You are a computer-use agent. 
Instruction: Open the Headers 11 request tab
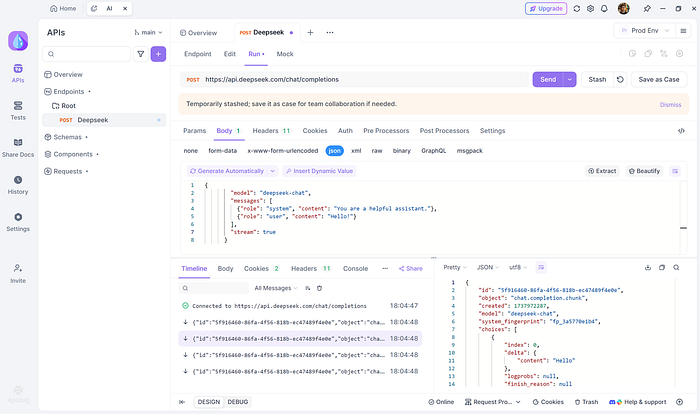[x=271, y=131]
